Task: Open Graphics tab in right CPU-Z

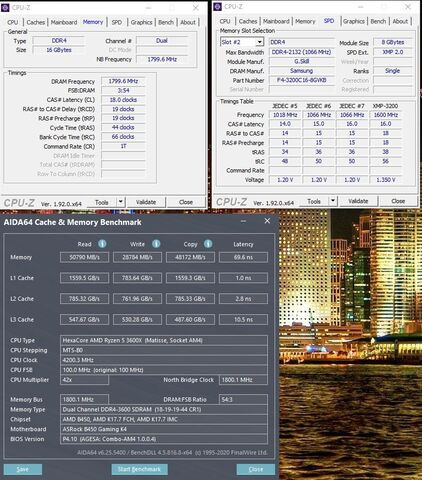Action: point(354,21)
